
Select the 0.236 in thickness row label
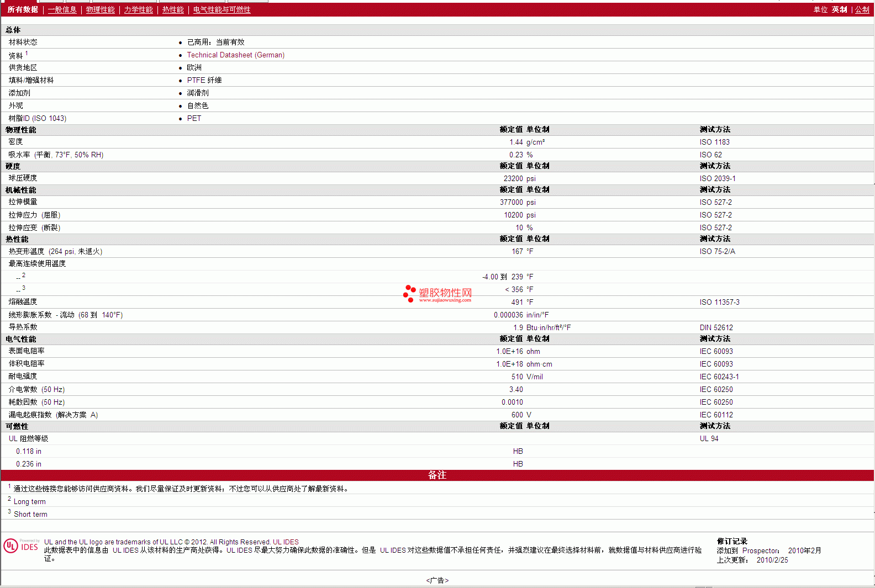pyautogui.click(x=29, y=464)
